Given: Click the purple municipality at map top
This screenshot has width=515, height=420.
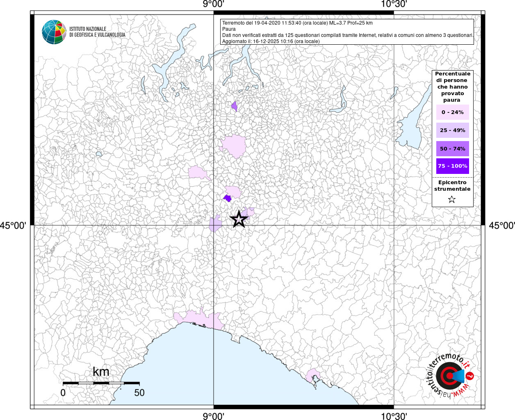Looking at the screenshot, I should point(234,107).
